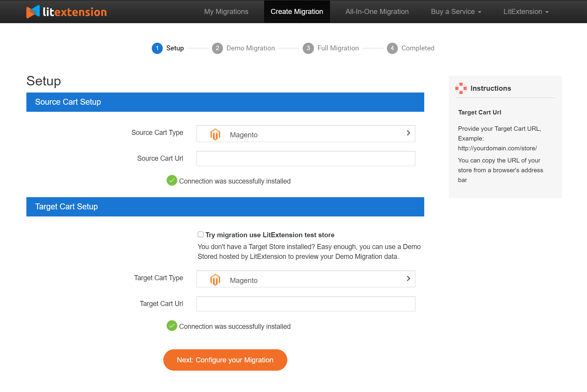Screen dimensions: 587x392
Task: Click the Target Cart Setup header
Action: pyautogui.click(x=225, y=207)
